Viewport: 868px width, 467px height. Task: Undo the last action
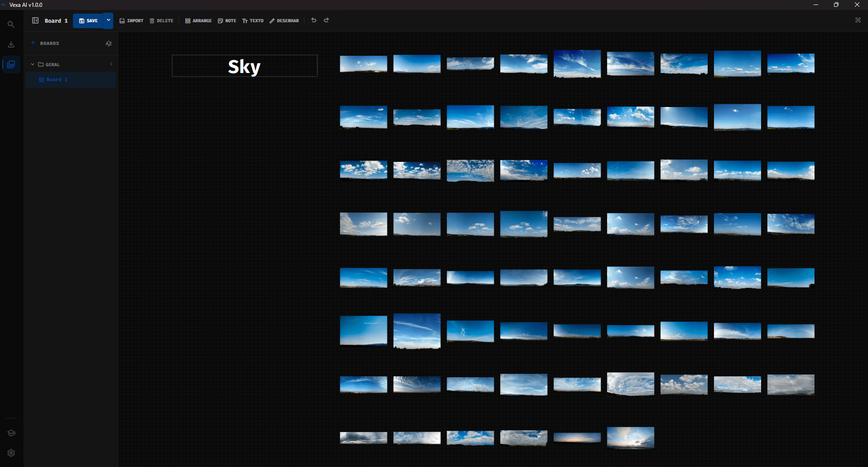tap(313, 20)
